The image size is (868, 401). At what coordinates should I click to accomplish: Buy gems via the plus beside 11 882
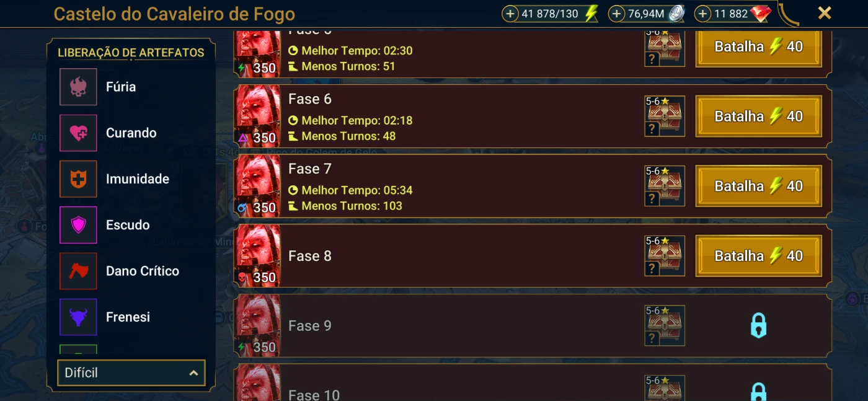(x=702, y=14)
